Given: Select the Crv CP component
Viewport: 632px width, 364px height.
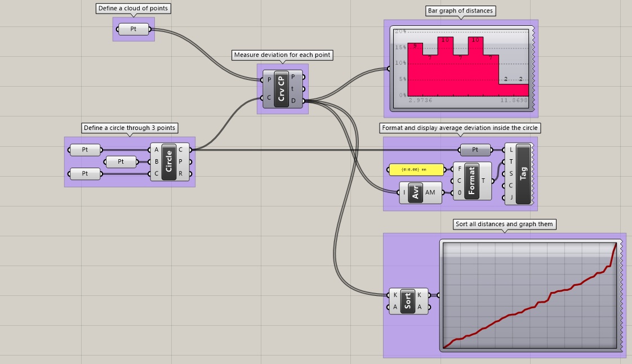Looking at the screenshot, I should tap(282, 89).
